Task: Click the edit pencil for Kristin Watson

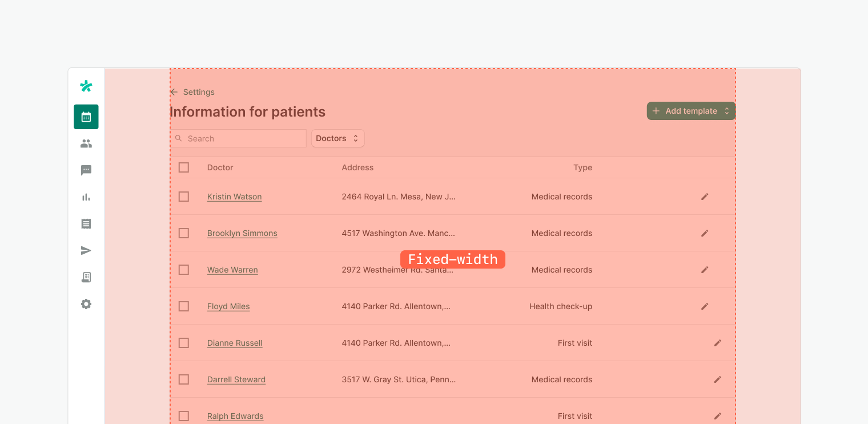Action: [705, 197]
